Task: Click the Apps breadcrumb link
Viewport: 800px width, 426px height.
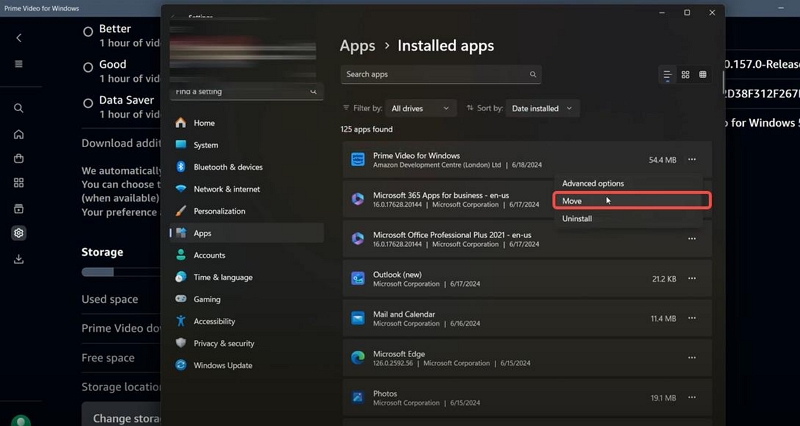Action: [x=357, y=46]
